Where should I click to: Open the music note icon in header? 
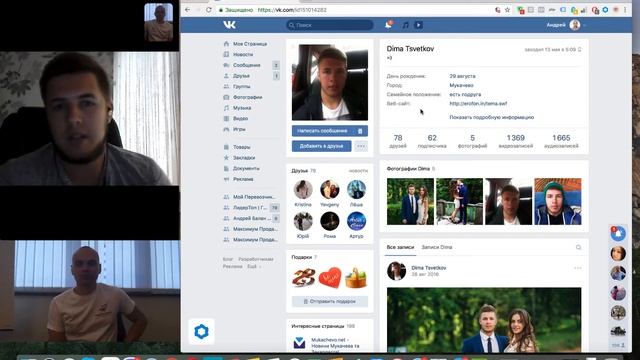405,25
